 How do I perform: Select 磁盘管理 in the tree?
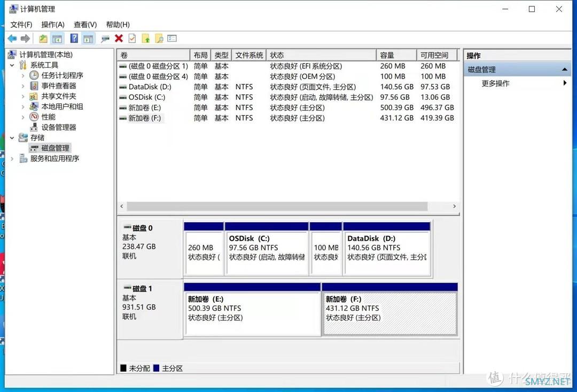(x=55, y=148)
